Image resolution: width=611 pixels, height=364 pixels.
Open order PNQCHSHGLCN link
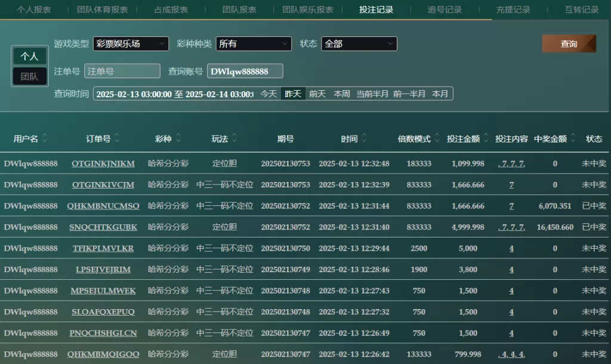point(103,333)
